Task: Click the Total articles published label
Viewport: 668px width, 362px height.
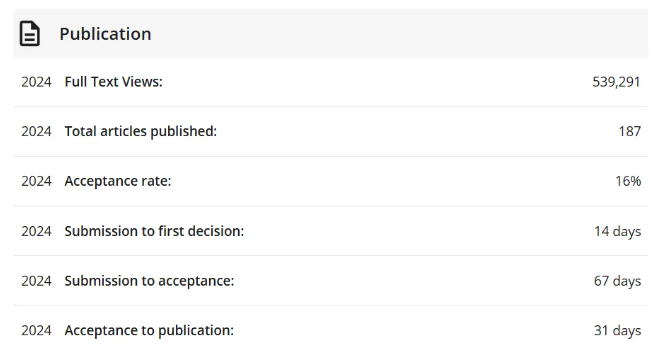Action: click(x=141, y=131)
